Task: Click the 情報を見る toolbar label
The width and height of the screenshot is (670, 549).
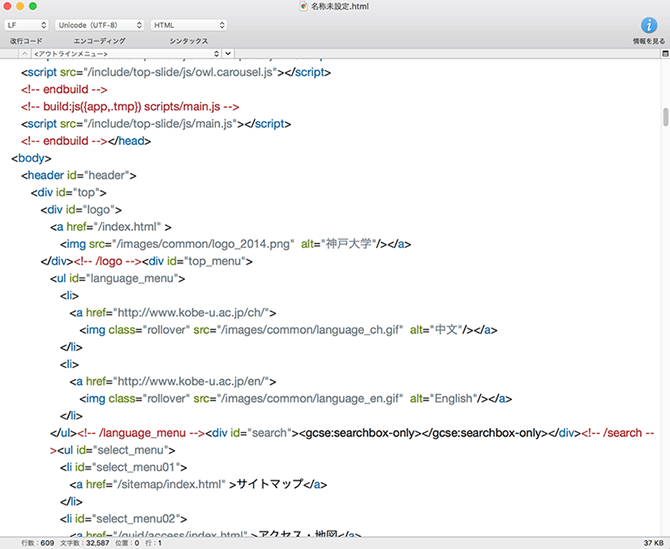Action: click(647, 41)
